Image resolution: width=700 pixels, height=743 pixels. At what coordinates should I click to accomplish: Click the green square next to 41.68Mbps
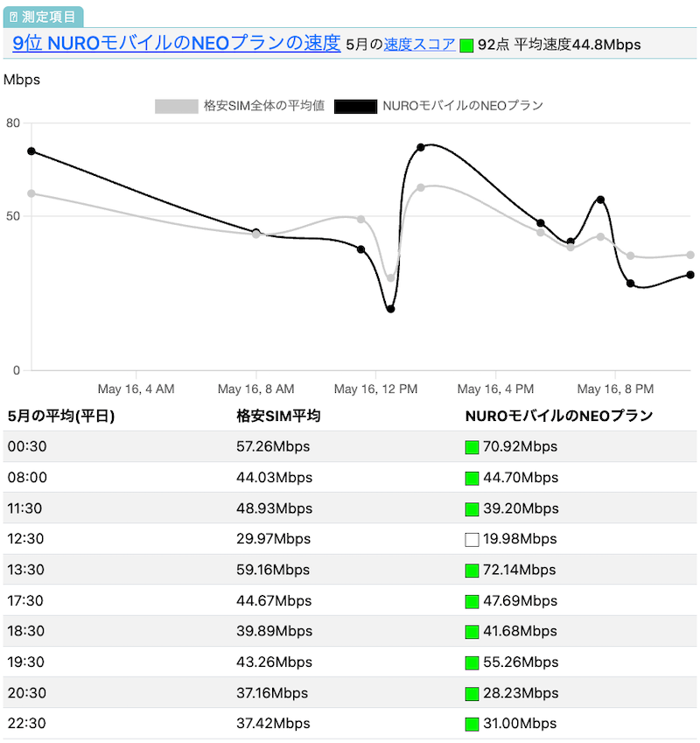[472, 632]
